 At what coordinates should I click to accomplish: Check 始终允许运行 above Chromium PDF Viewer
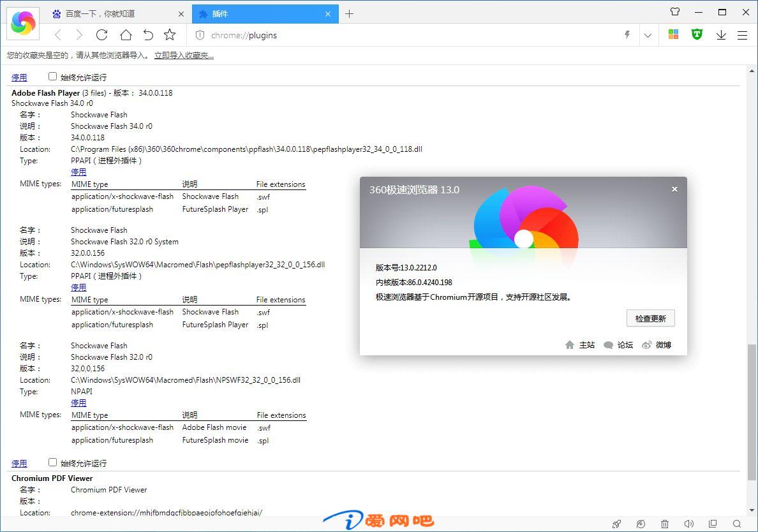[53, 462]
